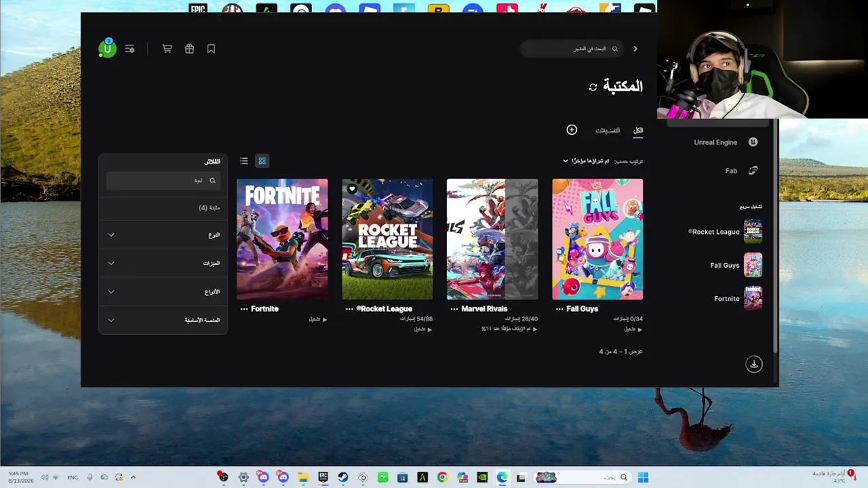
Task: Resume the paused Marvel Rivals download
Action: coord(509,329)
